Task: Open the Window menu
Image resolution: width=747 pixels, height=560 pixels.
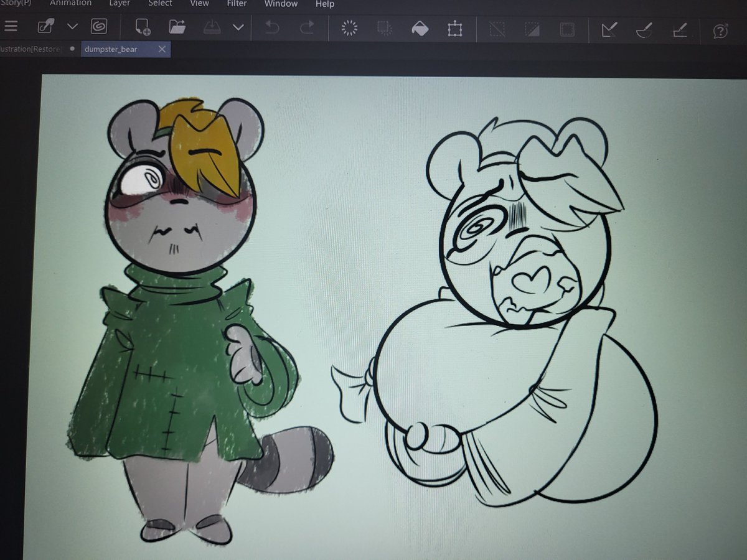Action: pyautogui.click(x=281, y=4)
